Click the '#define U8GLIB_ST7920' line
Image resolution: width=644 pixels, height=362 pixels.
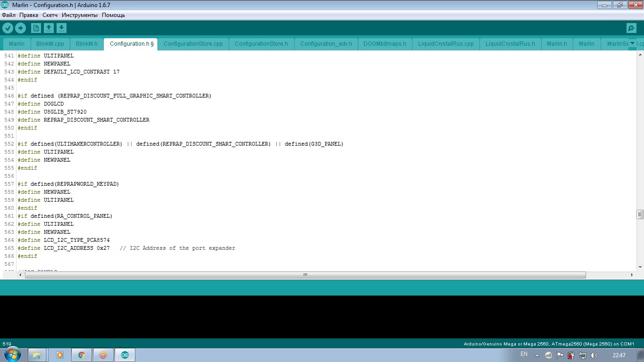tap(52, 112)
